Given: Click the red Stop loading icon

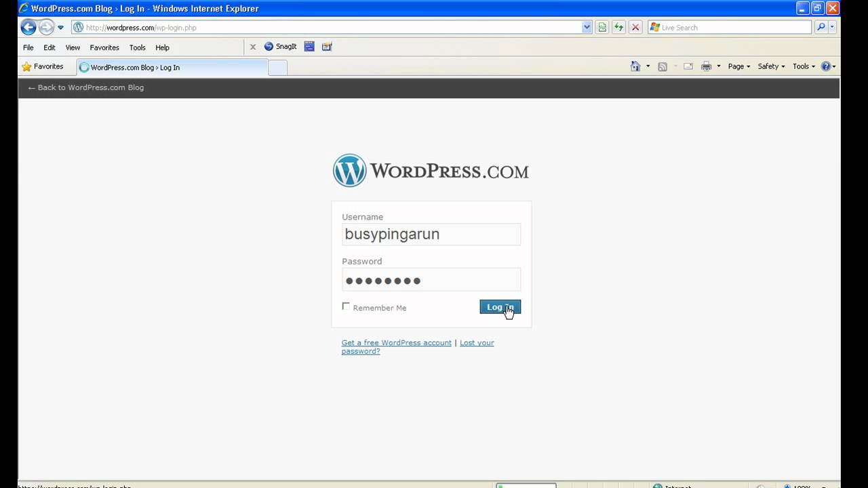Looking at the screenshot, I should click(x=635, y=28).
